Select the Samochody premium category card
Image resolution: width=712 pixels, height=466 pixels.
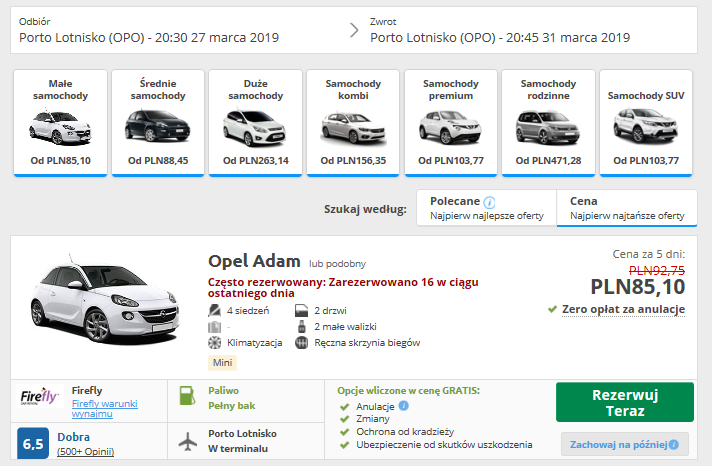coord(451,123)
